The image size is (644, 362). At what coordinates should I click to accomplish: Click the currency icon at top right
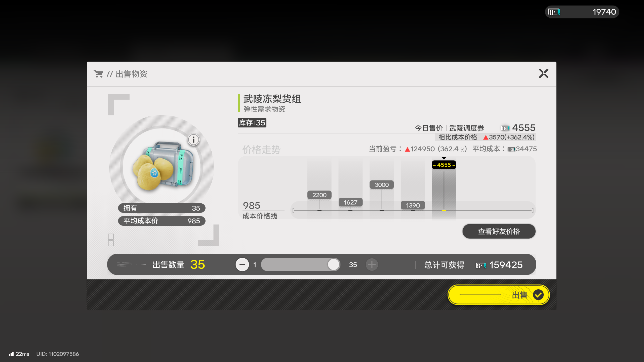pyautogui.click(x=554, y=12)
